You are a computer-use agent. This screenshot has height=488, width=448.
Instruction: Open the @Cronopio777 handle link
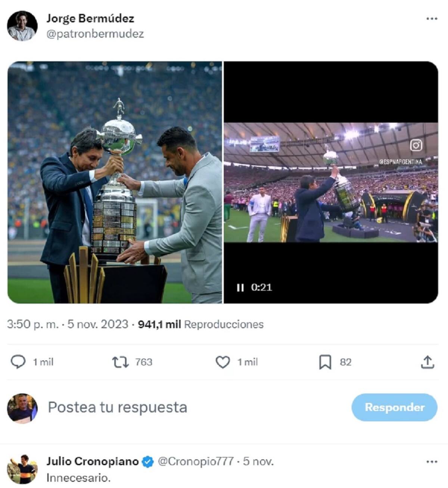[196, 462]
